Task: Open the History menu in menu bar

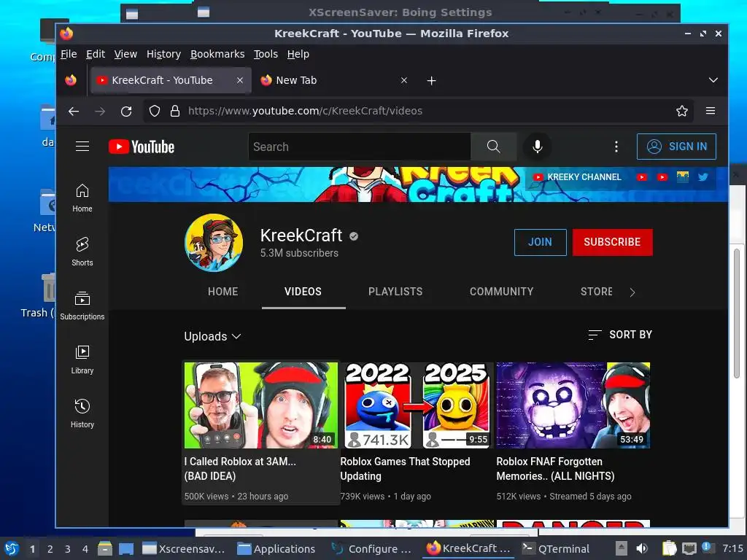Action: (163, 54)
